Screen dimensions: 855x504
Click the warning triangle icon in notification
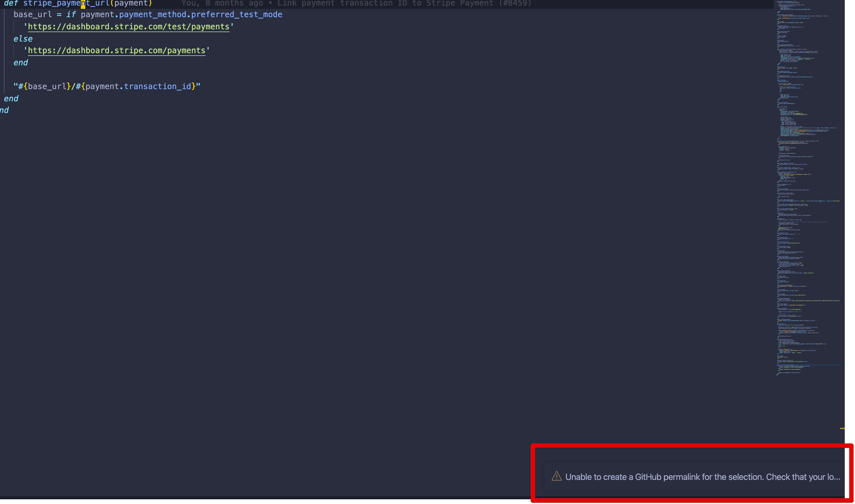pos(556,476)
